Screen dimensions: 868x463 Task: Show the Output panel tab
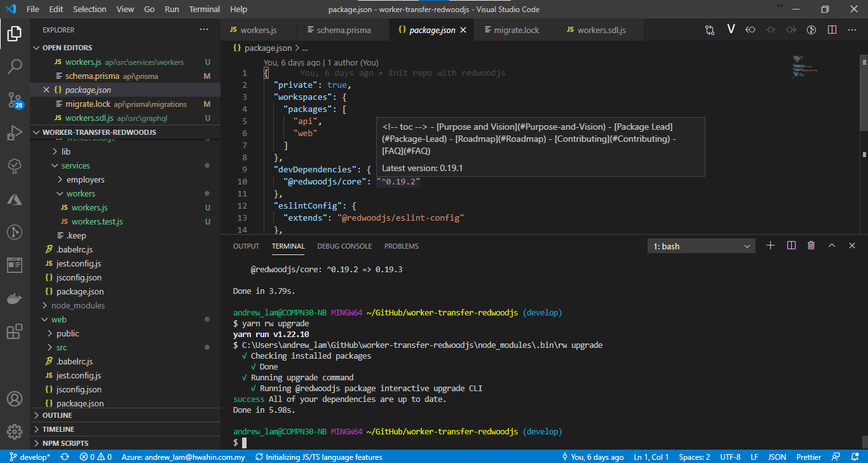(246, 246)
